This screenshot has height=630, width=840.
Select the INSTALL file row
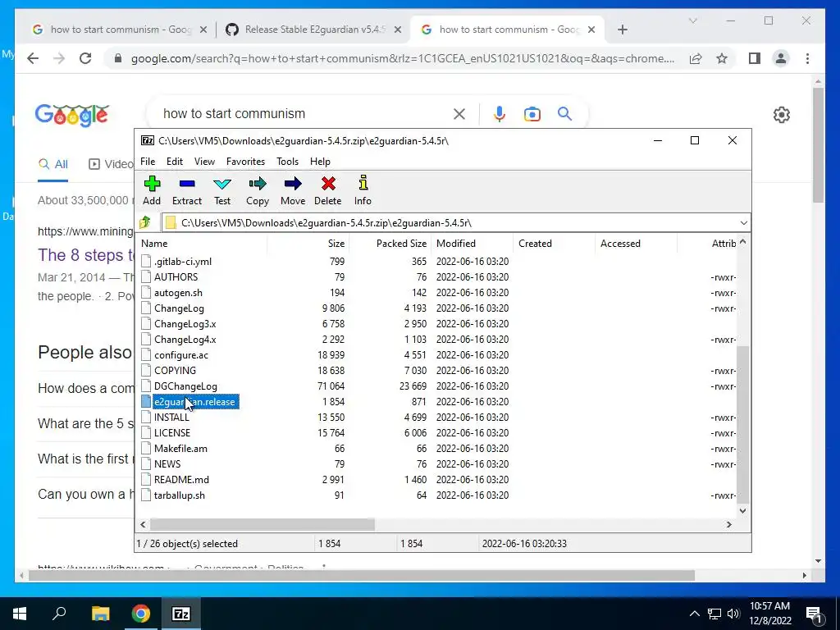[x=171, y=418]
